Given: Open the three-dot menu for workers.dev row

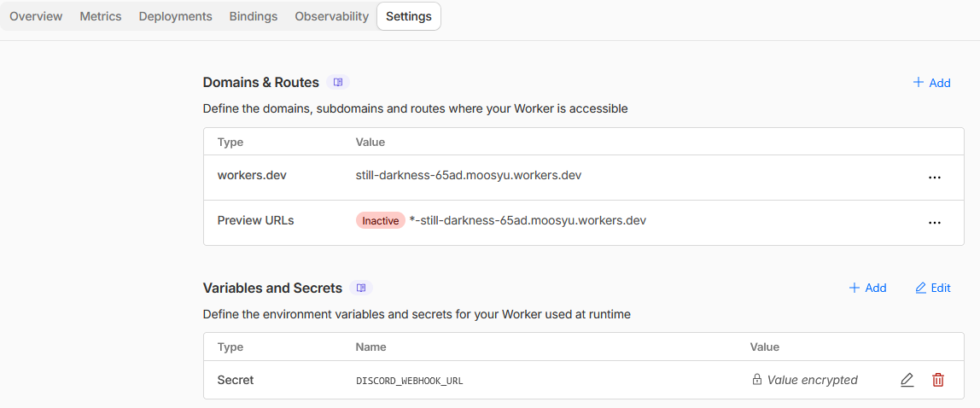Looking at the screenshot, I should coord(934,178).
